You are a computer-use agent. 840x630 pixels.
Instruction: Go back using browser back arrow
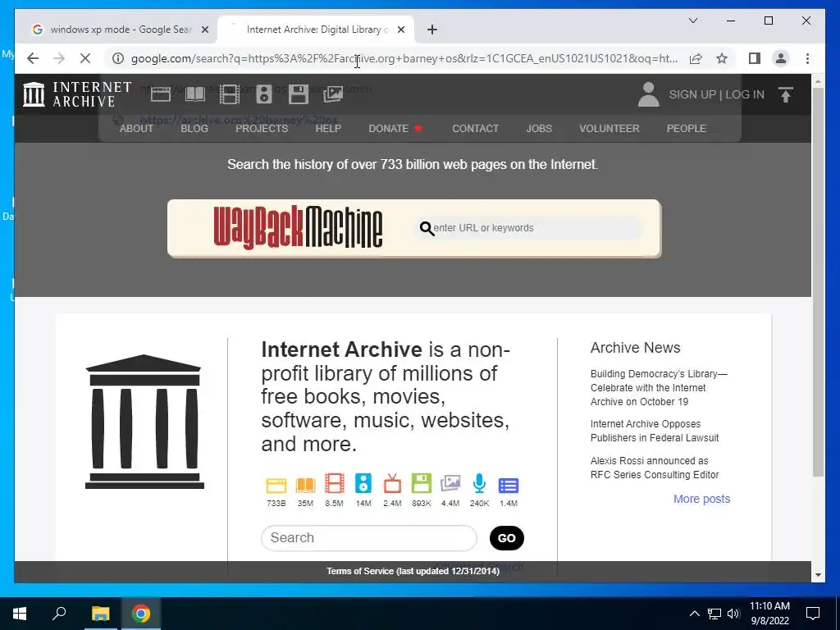pos(33,58)
